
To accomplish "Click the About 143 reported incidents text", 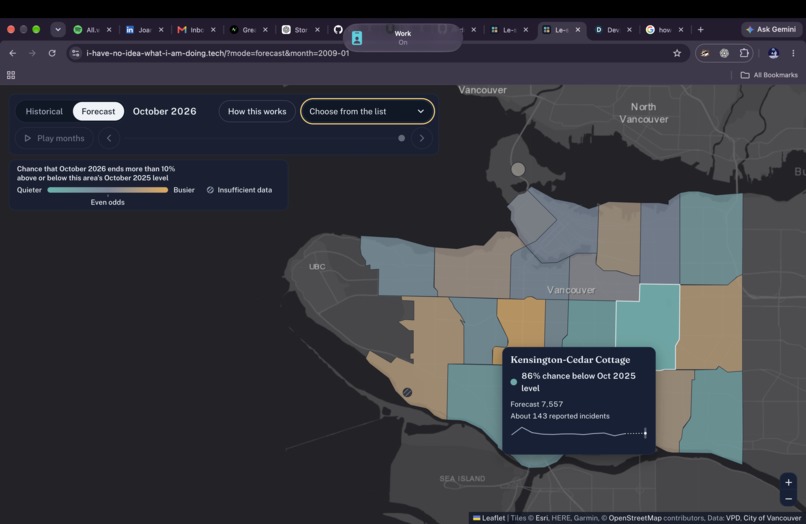I will click(x=560, y=416).
